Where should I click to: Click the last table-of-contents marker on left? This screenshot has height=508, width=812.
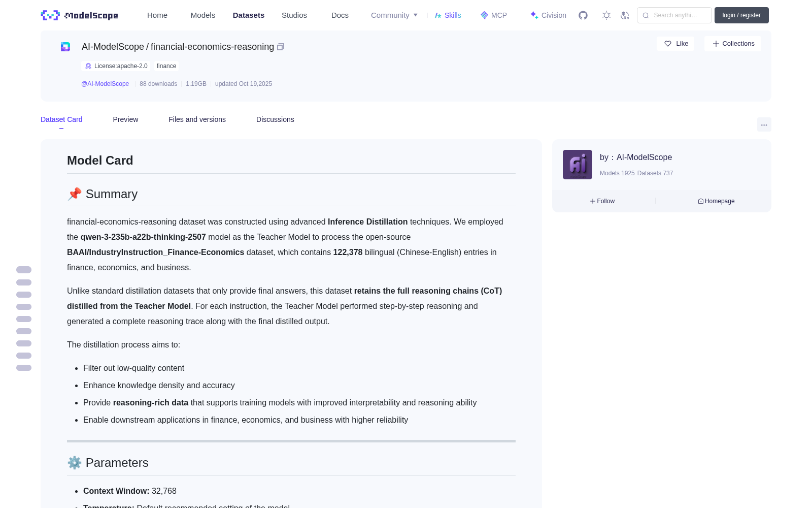[x=24, y=368]
